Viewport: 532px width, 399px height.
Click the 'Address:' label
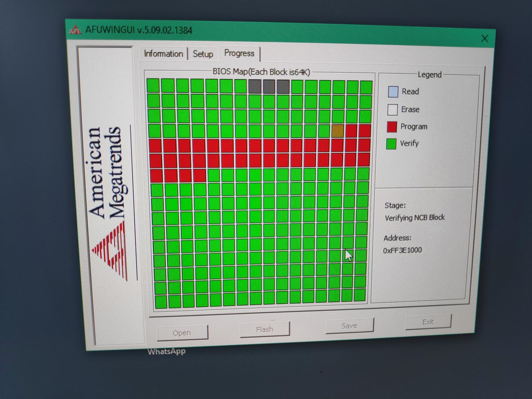point(397,238)
